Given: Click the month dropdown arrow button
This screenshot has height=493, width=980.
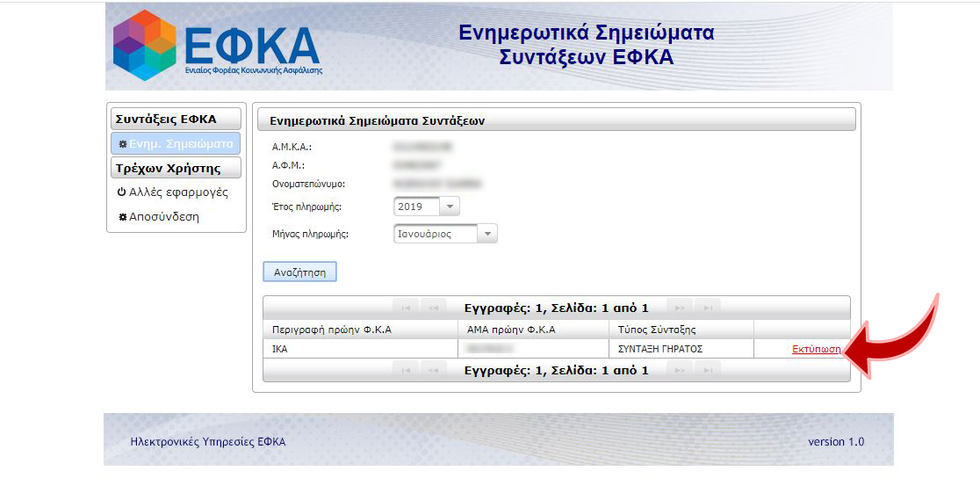Looking at the screenshot, I should [486, 234].
